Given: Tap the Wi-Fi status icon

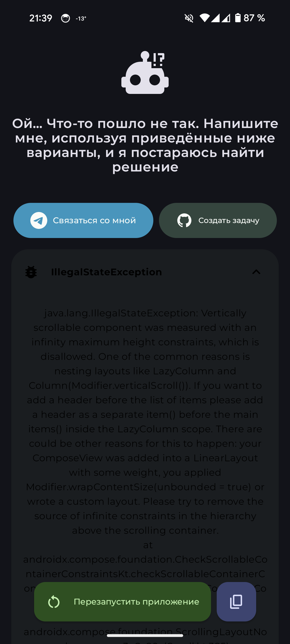Looking at the screenshot, I should pyautogui.click(x=205, y=18).
